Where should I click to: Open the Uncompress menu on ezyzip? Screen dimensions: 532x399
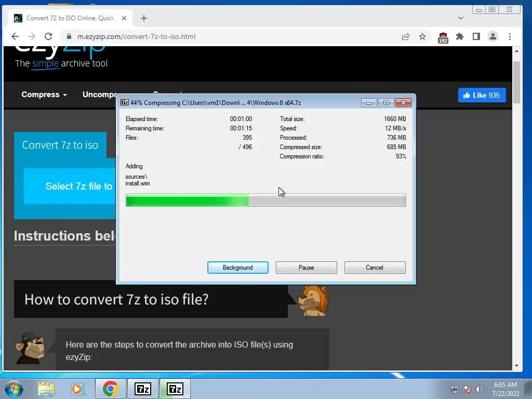(x=99, y=95)
